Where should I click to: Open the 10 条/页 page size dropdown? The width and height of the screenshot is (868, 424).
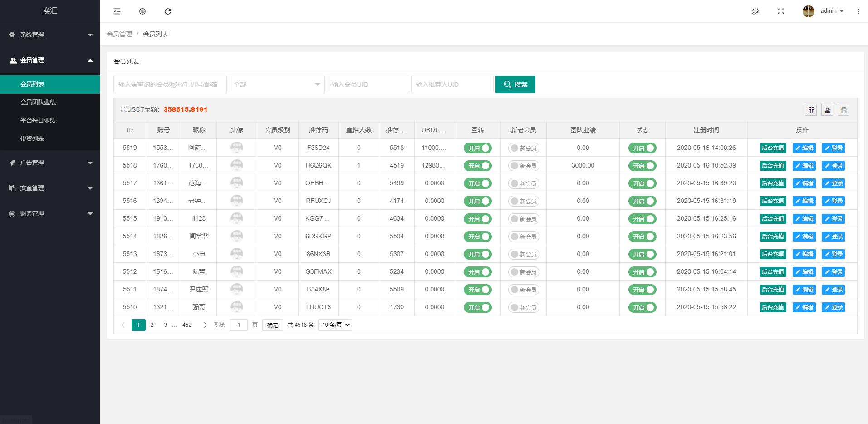(x=335, y=325)
